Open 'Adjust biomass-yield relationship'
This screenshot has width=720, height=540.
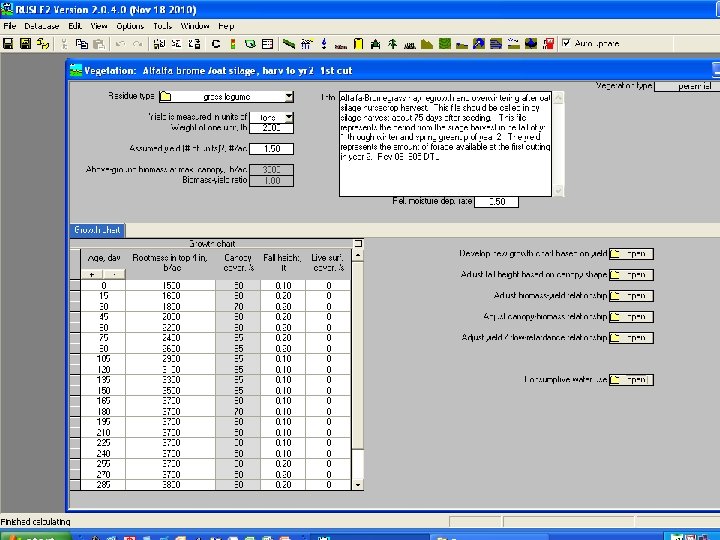pos(631,296)
